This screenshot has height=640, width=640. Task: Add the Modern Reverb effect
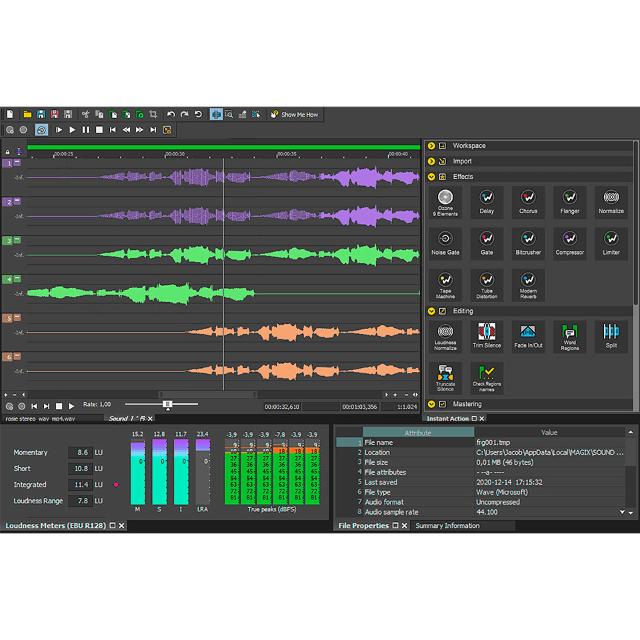(528, 283)
